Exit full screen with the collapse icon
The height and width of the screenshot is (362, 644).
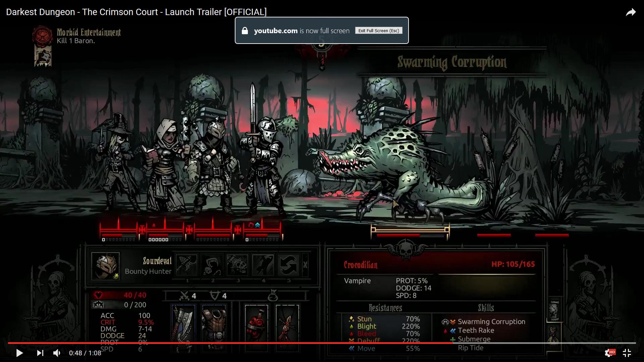pyautogui.click(x=627, y=353)
